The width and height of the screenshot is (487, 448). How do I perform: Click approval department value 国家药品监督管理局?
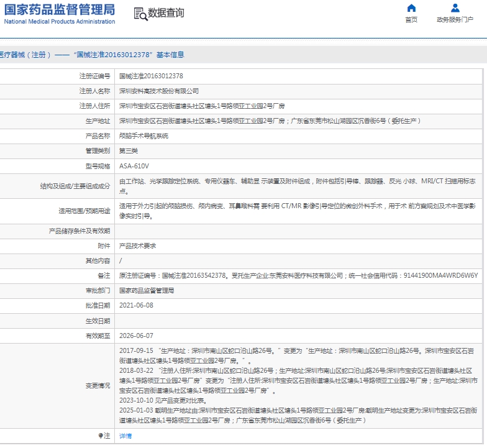[147, 291]
